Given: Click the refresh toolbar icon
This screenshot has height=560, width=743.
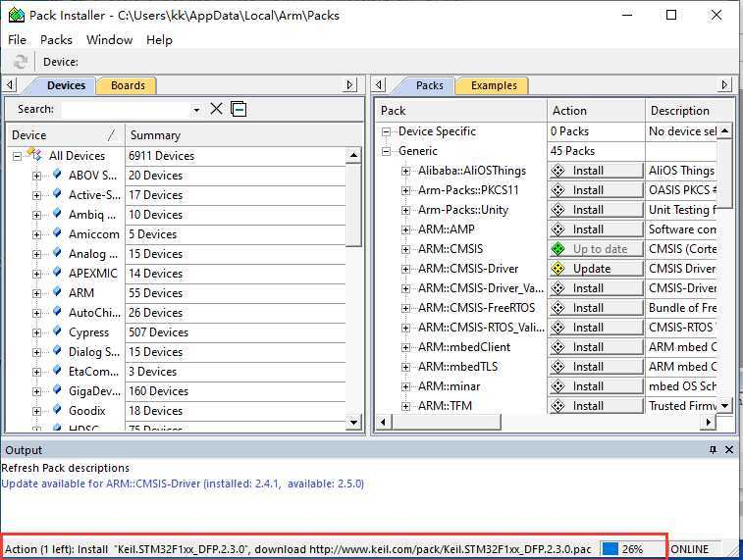Looking at the screenshot, I should tap(20, 62).
